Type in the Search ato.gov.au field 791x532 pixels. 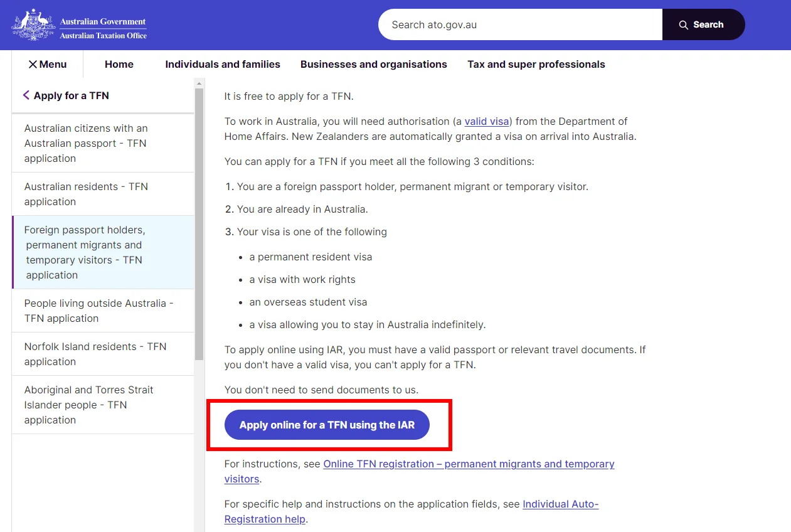point(519,25)
